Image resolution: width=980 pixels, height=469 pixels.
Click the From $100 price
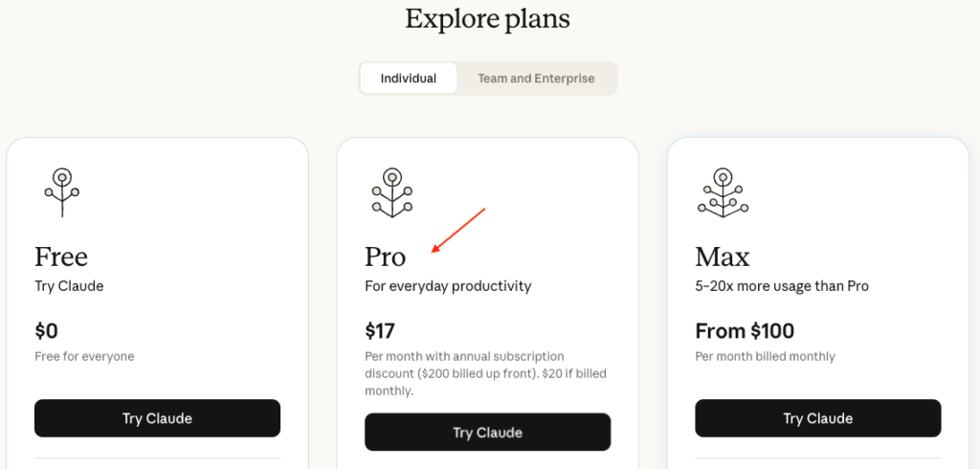click(x=745, y=331)
